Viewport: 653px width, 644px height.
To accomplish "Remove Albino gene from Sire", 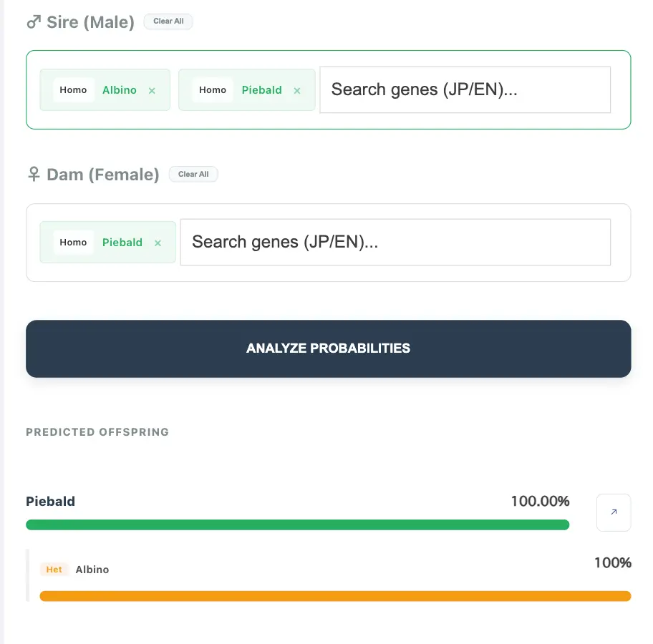I will pos(152,91).
